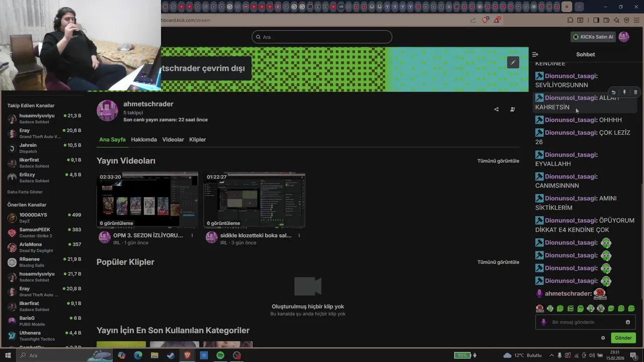Click the ahmetschrader profile avatar
The image size is (644, 362).
107,111
